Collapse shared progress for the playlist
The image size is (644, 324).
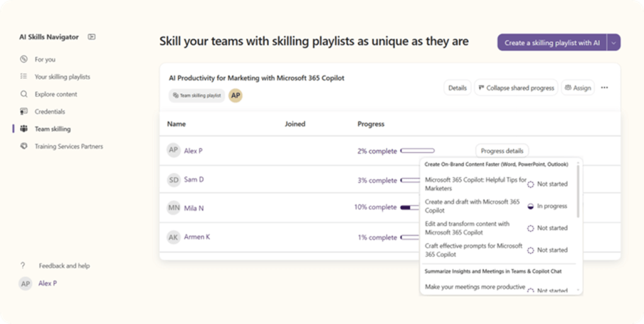point(515,88)
